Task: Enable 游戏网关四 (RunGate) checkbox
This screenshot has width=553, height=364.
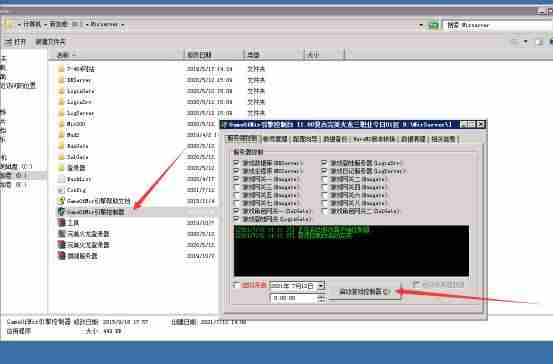Action: [324, 187]
